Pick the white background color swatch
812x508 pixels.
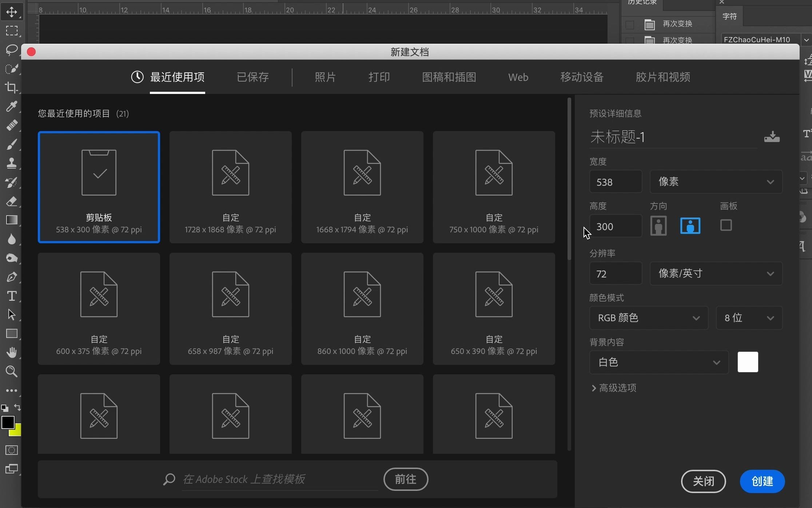click(x=748, y=362)
